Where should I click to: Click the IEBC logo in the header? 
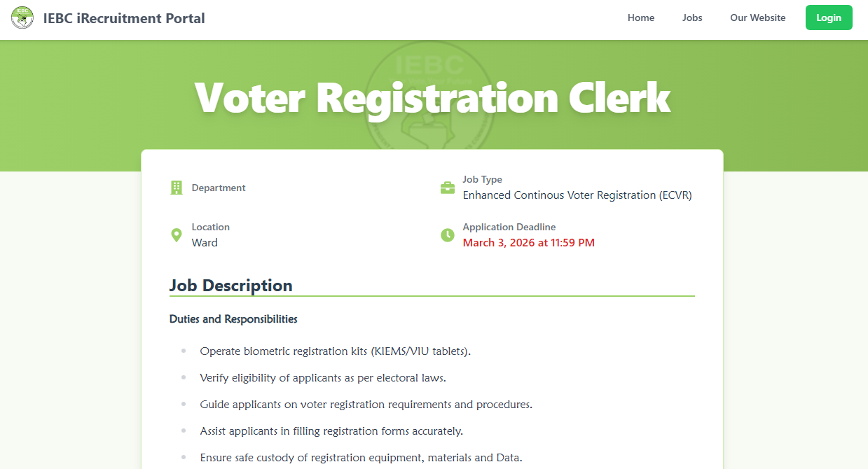pos(22,17)
